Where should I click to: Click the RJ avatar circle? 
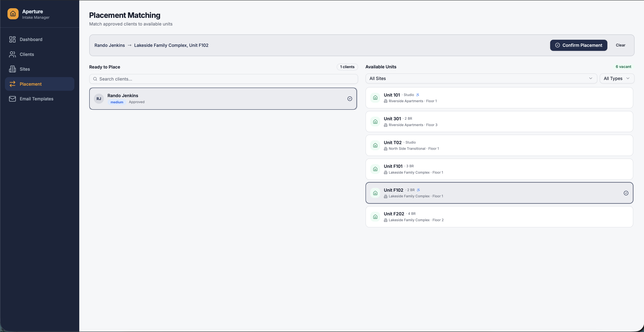click(99, 99)
